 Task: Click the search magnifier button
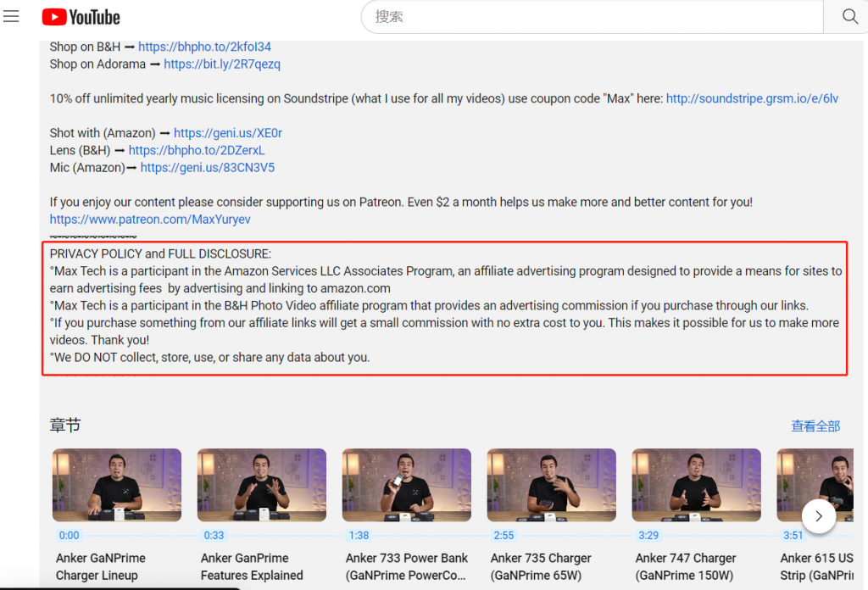(849, 17)
